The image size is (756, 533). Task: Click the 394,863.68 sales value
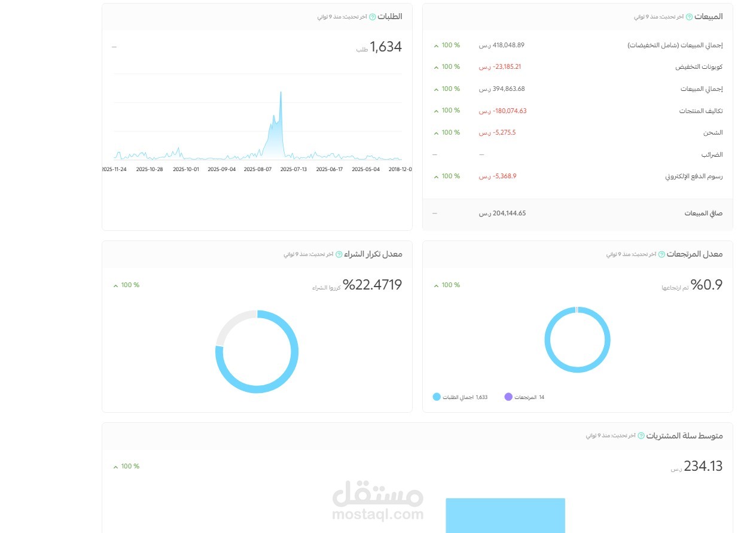pyautogui.click(x=502, y=89)
